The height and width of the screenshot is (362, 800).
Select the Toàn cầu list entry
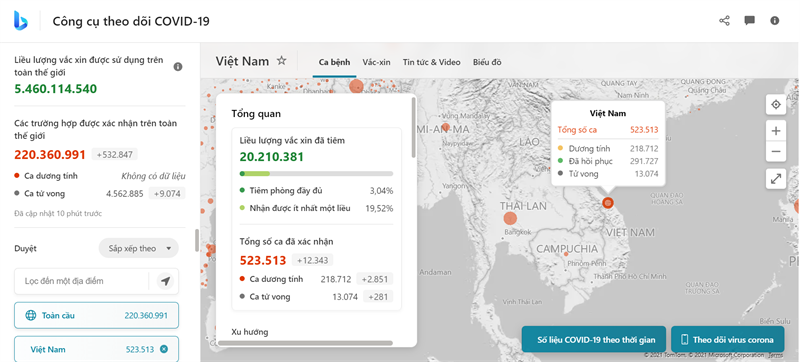[x=96, y=316]
